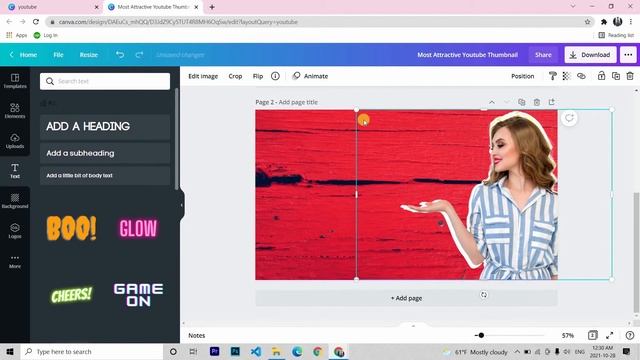Image resolution: width=640 pixels, height=360 pixels.
Task: Click the + Add page button
Action: click(406, 298)
